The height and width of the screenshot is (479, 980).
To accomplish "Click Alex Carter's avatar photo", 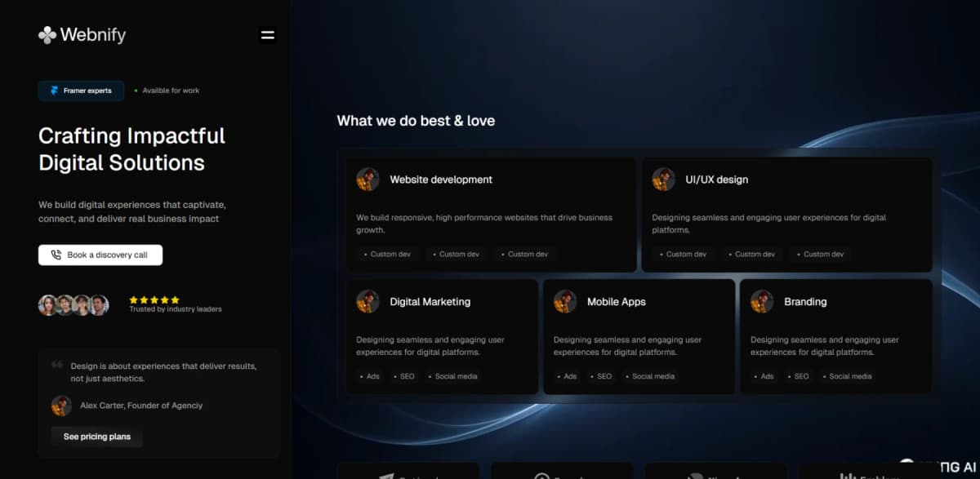I will [x=61, y=406].
